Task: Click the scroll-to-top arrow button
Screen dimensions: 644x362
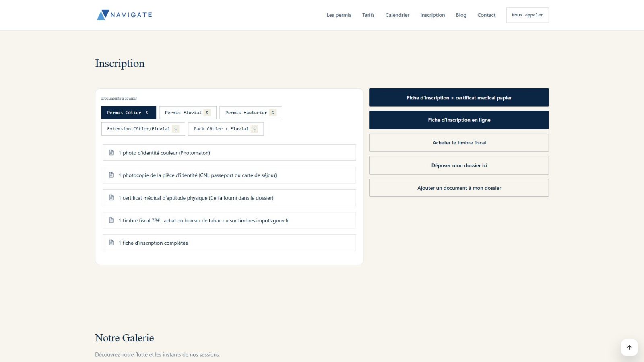Action: pyautogui.click(x=629, y=347)
